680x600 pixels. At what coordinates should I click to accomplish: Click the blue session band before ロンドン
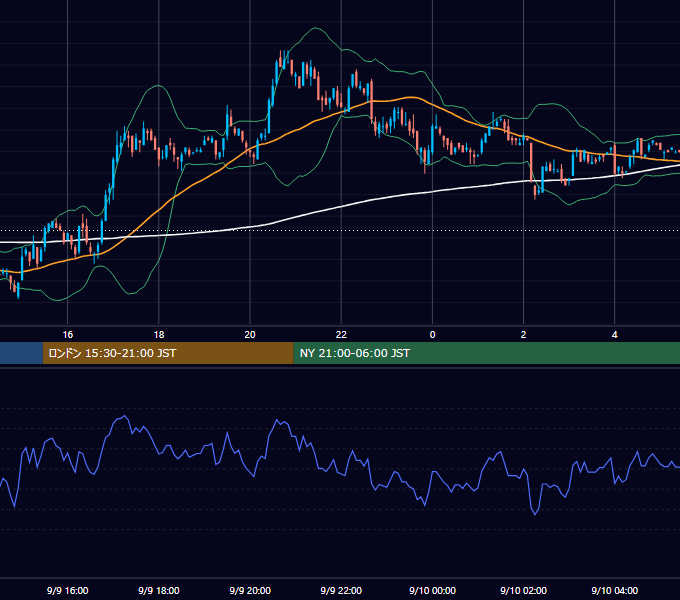click(x=21, y=353)
